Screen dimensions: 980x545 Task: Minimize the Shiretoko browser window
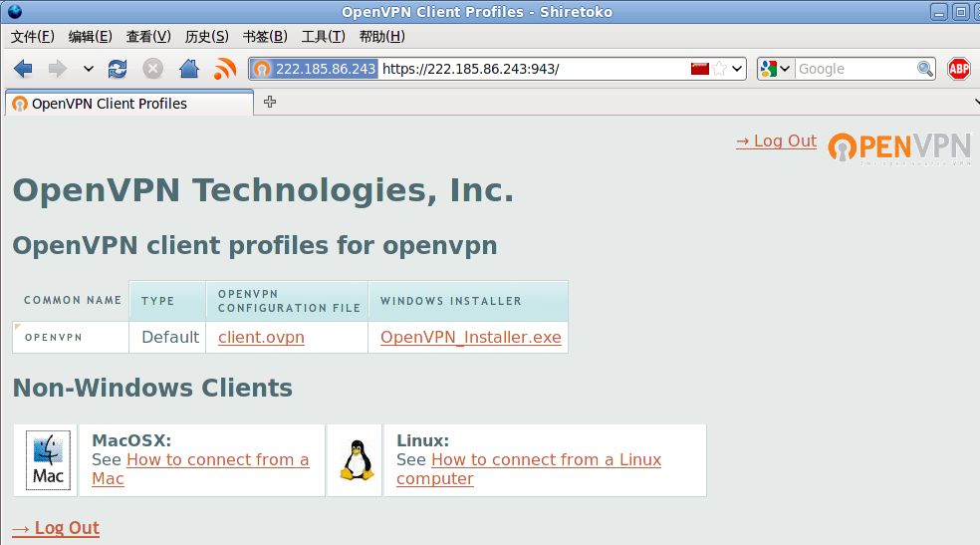coord(939,12)
